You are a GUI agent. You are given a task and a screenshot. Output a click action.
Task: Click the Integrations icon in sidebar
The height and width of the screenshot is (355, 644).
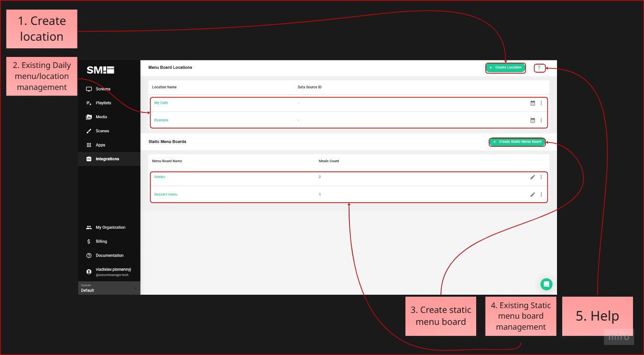pyautogui.click(x=88, y=159)
